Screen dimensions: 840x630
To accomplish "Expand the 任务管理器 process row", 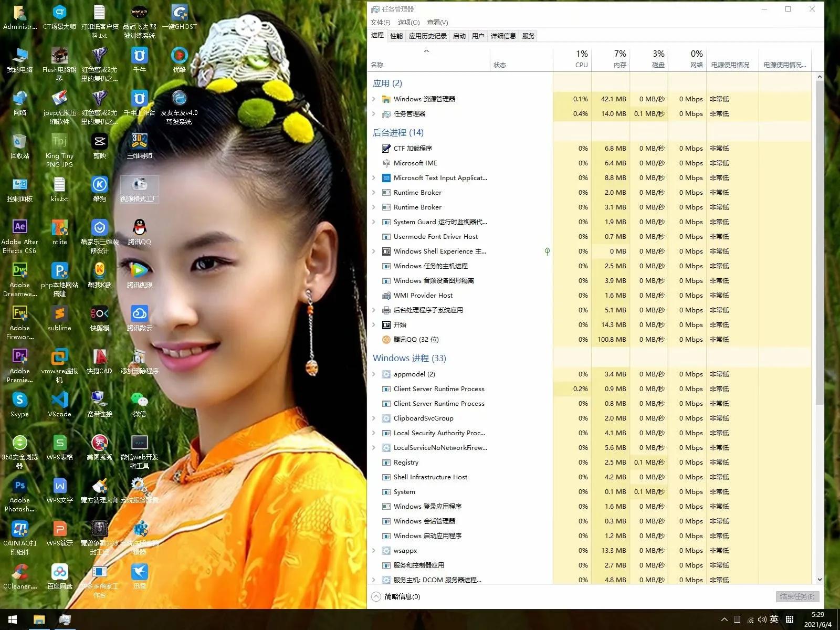I will [374, 113].
